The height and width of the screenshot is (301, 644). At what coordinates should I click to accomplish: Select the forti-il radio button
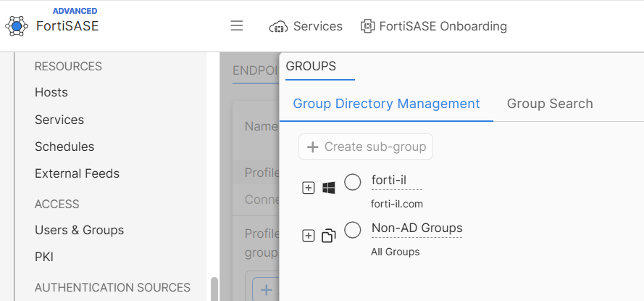(x=353, y=182)
